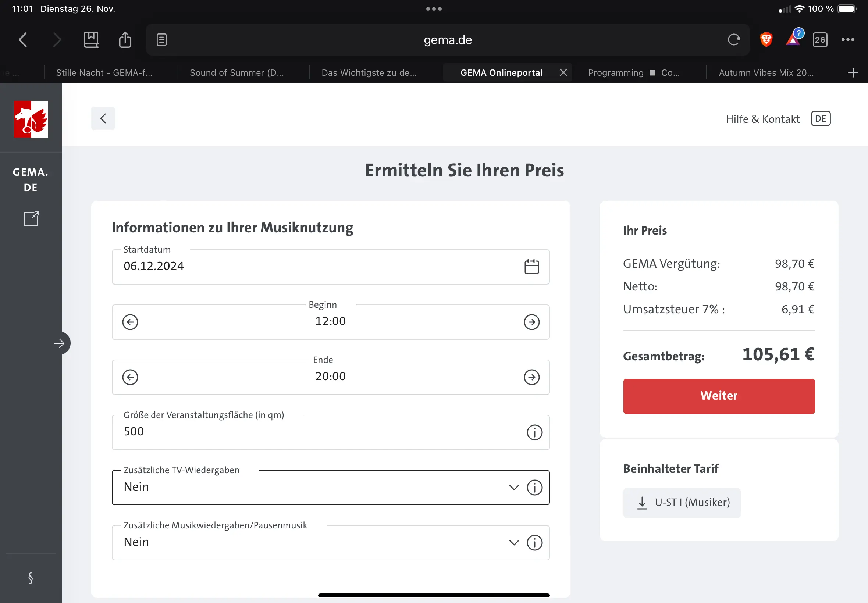Click the GEMA logo in sidebar
868x603 pixels.
(x=31, y=119)
